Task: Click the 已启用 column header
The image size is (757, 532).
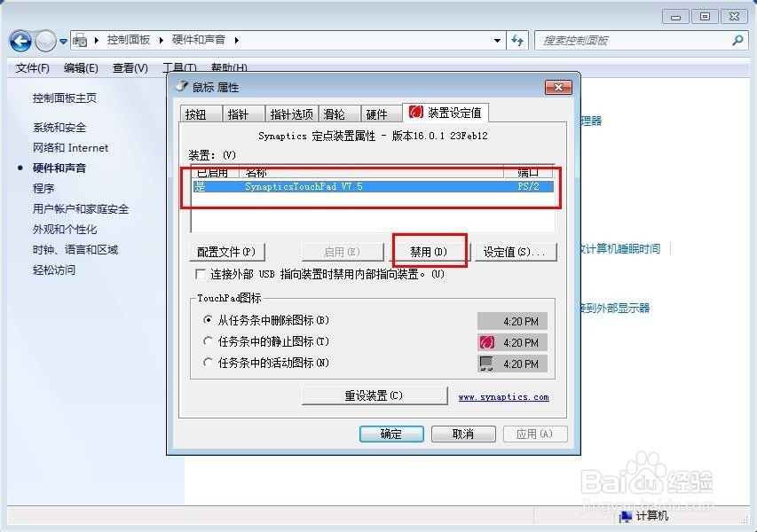Action: tap(216, 172)
